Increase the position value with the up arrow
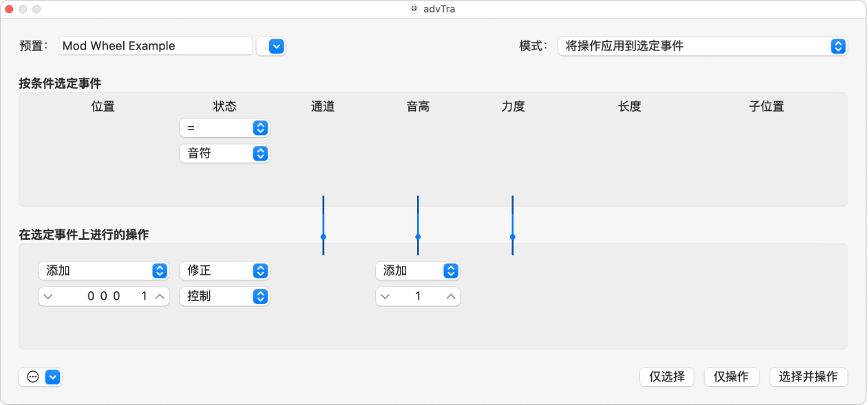The image size is (868, 405). pyautogui.click(x=158, y=296)
